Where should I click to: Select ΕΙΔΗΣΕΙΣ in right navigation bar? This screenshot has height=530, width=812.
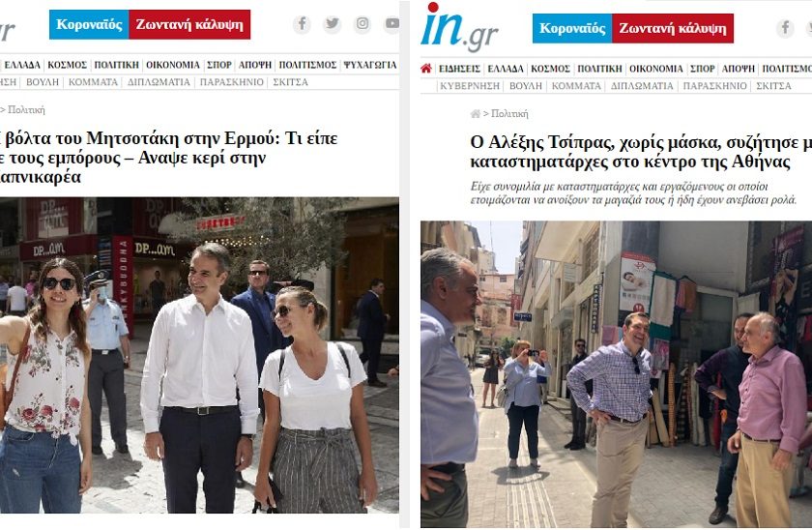tap(459, 69)
